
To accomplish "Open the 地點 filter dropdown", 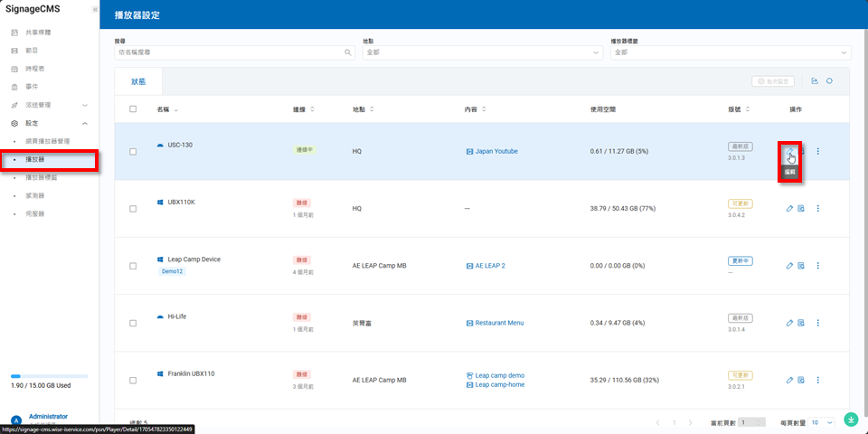I will (x=482, y=52).
